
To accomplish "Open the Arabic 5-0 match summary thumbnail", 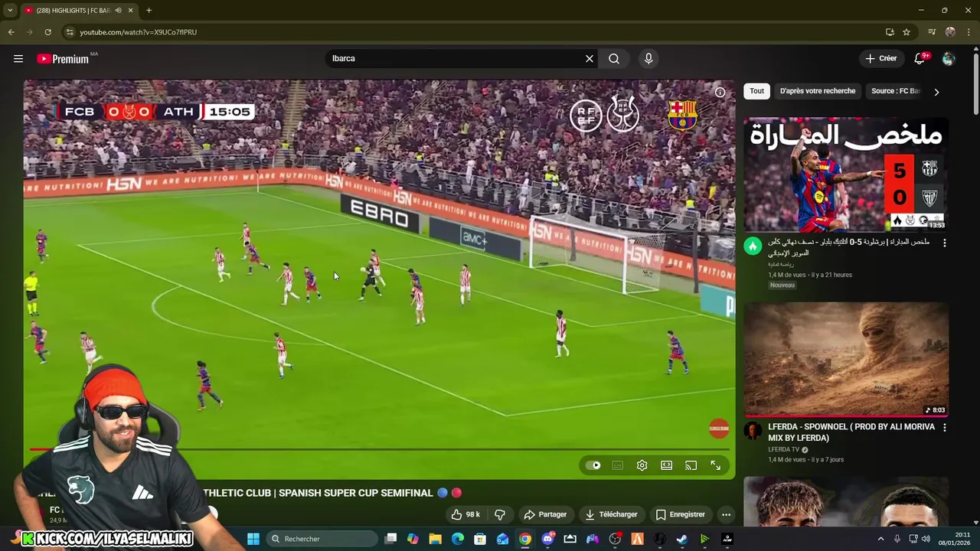I will 846,174.
